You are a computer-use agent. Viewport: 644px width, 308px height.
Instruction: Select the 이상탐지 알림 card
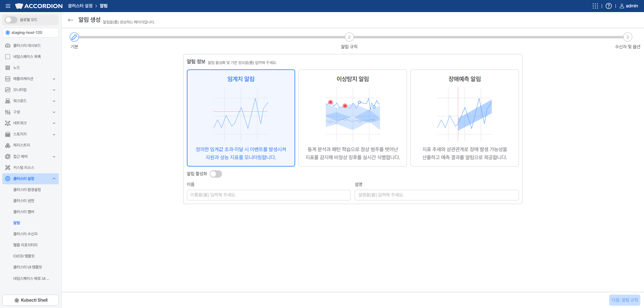pos(353,118)
